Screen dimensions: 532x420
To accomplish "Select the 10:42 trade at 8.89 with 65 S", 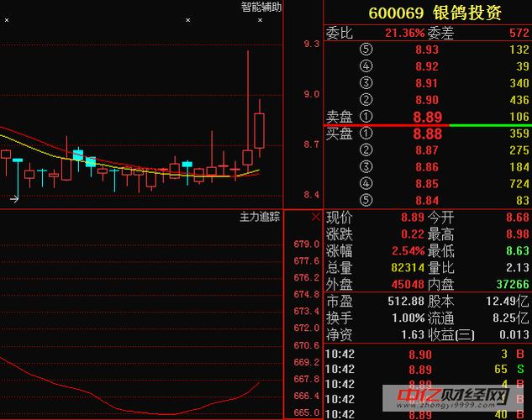I will point(424,370).
